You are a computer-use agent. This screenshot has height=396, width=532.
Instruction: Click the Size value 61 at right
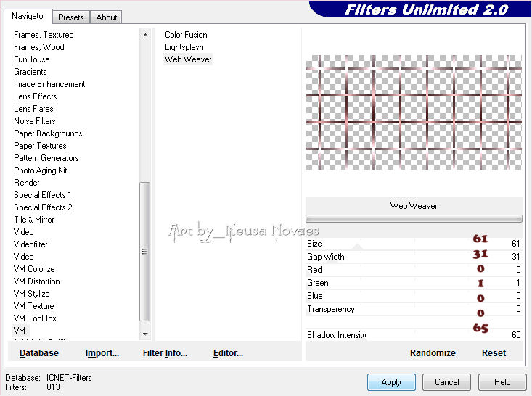point(516,244)
